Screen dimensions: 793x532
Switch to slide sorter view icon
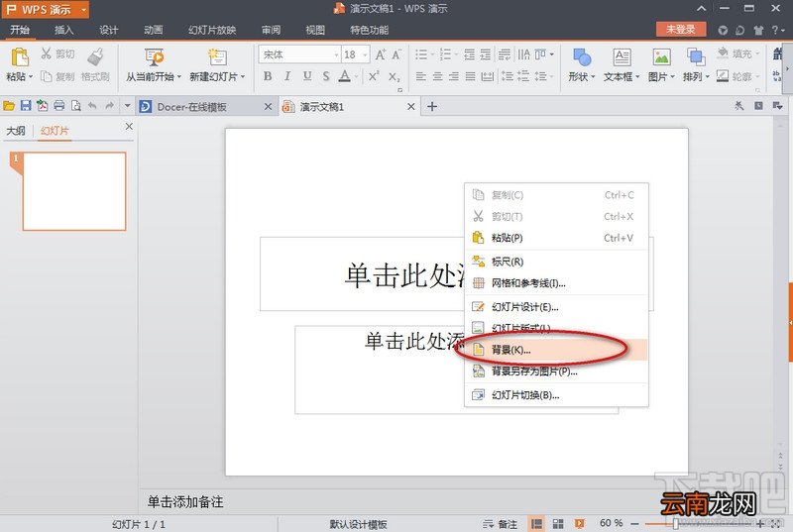(x=558, y=524)
